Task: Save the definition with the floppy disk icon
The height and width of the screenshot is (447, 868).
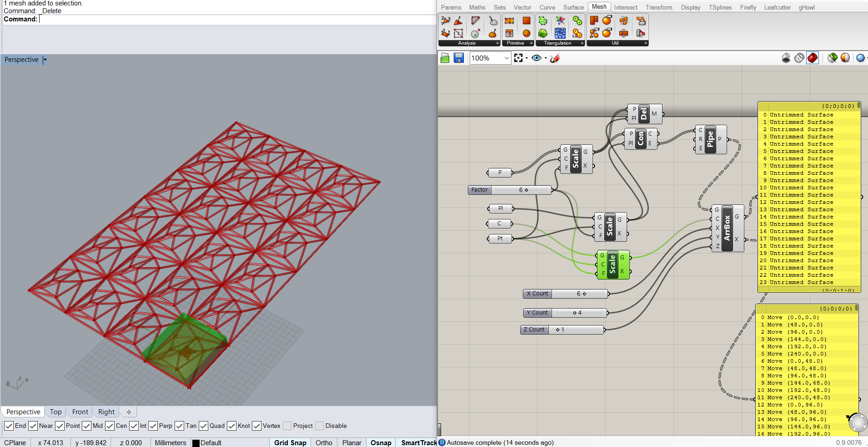Action: 459,58
